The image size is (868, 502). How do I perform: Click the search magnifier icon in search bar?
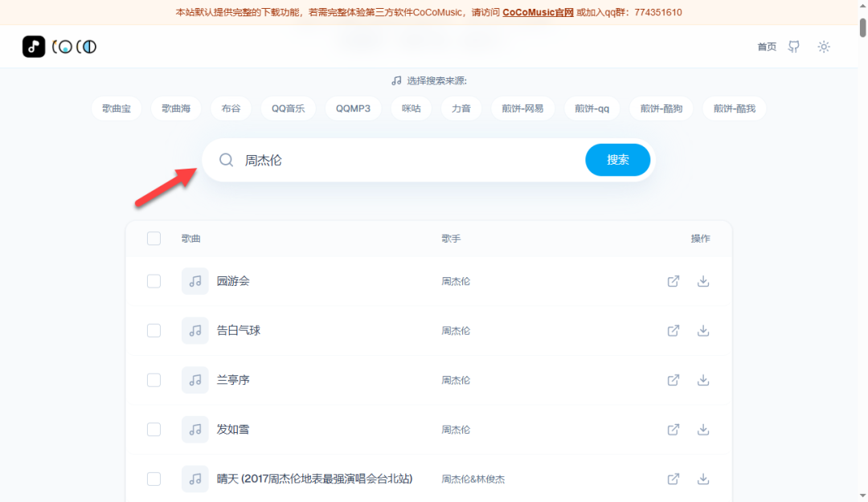tap(226, 160)
